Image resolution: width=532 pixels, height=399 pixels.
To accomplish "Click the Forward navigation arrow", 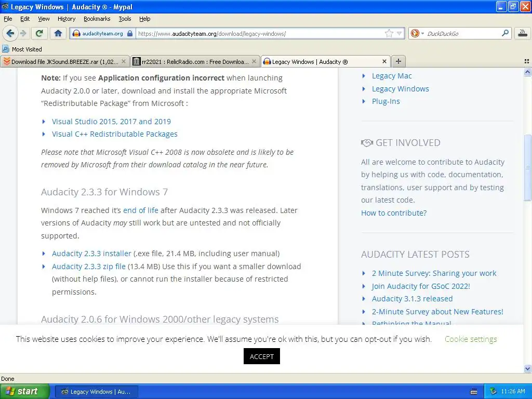I will coord(23,33).
